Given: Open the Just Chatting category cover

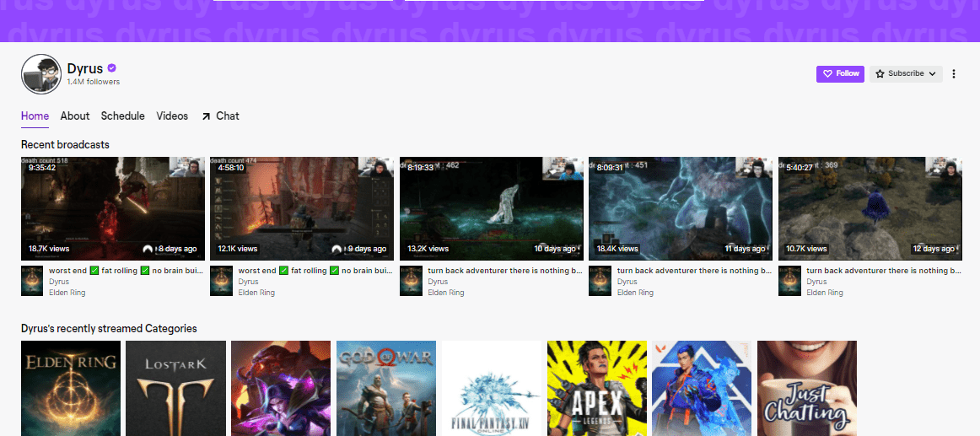Looking at the screenshot, I should point(807,388).
